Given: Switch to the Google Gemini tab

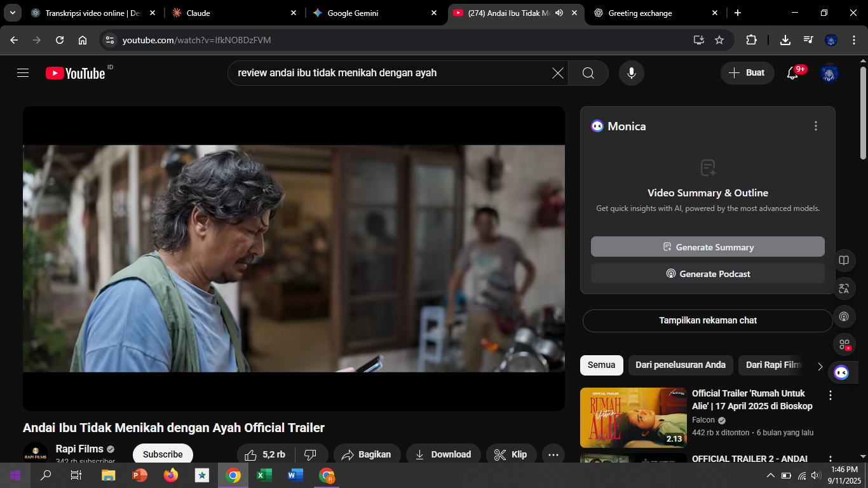Looking at the screenshot, I should [375, 13].
